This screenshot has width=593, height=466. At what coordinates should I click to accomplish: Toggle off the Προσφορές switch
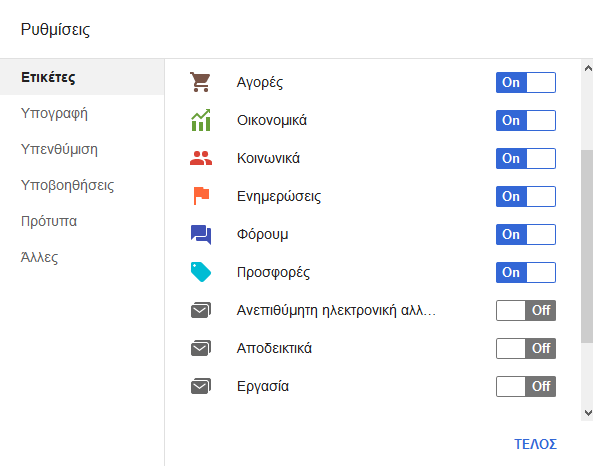point(526,272)
